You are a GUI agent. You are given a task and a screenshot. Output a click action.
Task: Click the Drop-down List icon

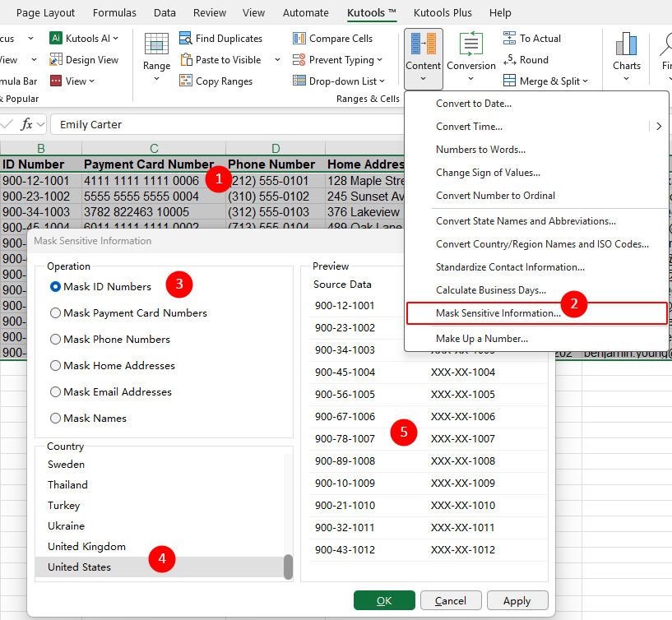coord(299,81)
